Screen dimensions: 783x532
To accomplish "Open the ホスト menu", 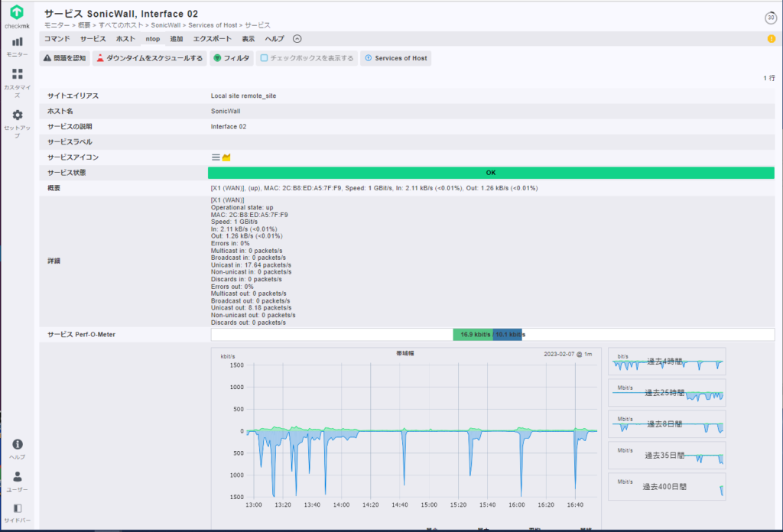I will pyautogui.click(x=125, y=39).
